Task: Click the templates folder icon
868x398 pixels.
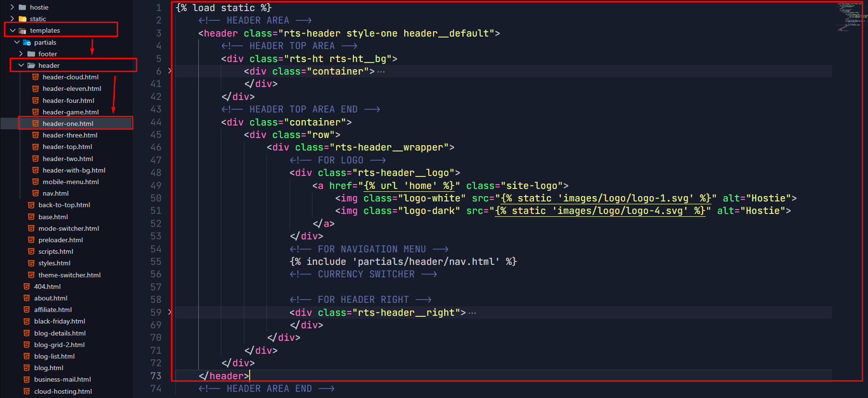Action: point(23,30)
